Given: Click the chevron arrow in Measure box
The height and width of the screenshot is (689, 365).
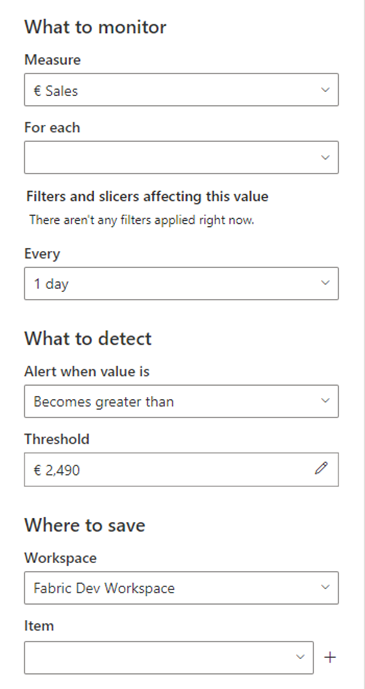Looking at the screenshot, I should (x=325, y=90).
